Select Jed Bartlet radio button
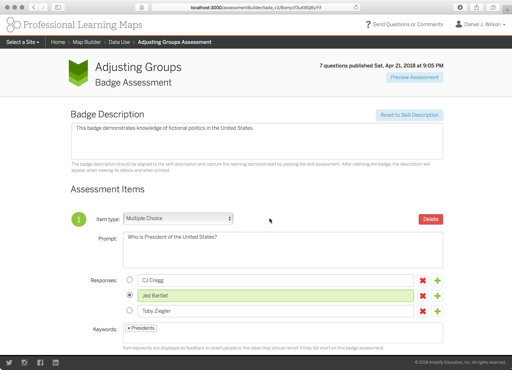Viewport: 512px width, 370px height. tap(129, 295)
